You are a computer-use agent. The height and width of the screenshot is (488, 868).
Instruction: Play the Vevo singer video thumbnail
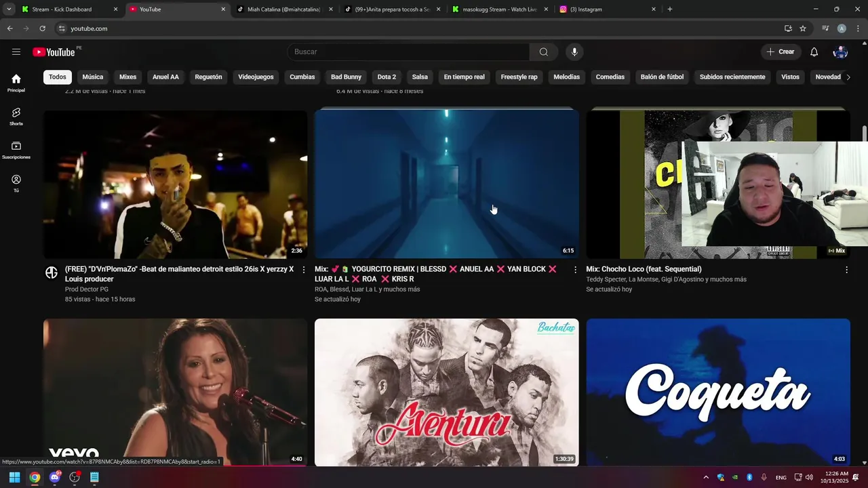pos(175,392)
